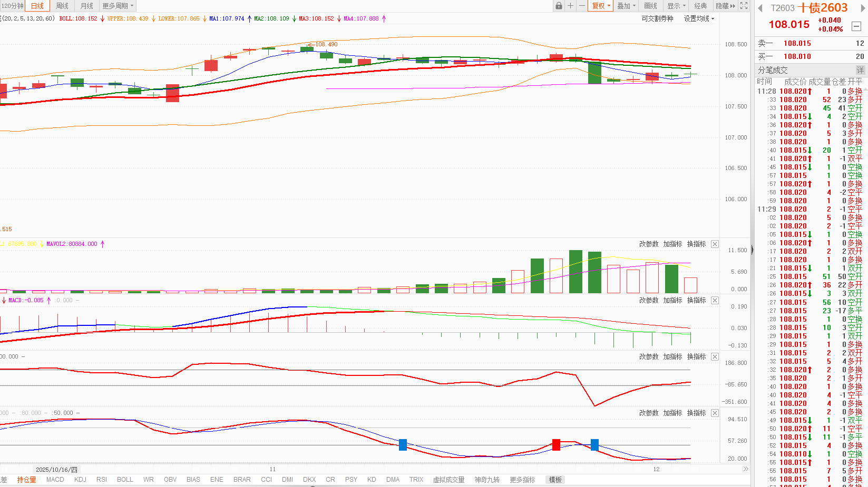
Task: Click the 买一 bid price row
Action: coord(811,56)
